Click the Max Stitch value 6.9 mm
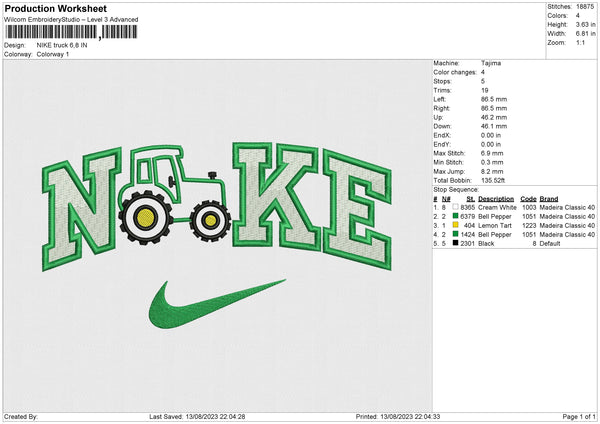The width and height of the screenshot is (600, 424). [x=492, y=153]
